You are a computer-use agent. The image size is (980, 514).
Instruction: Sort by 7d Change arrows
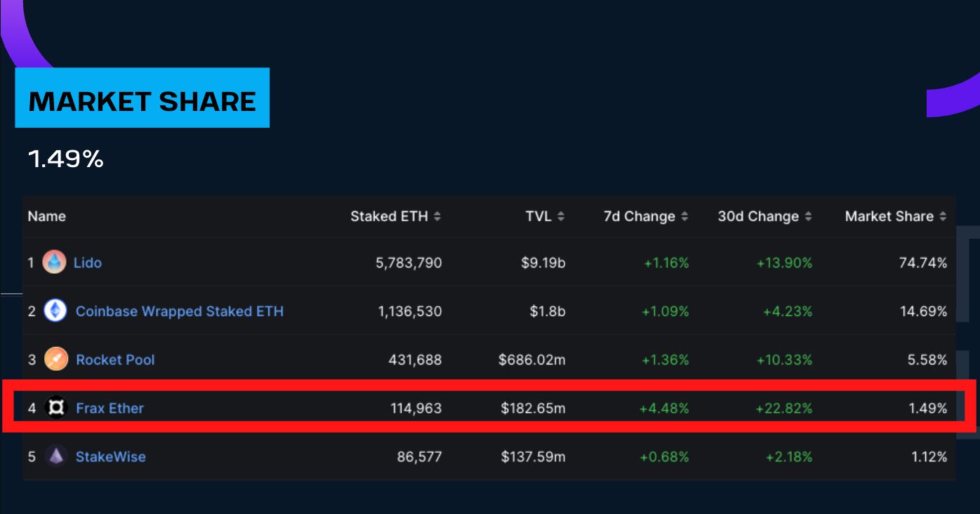point(684,216)
